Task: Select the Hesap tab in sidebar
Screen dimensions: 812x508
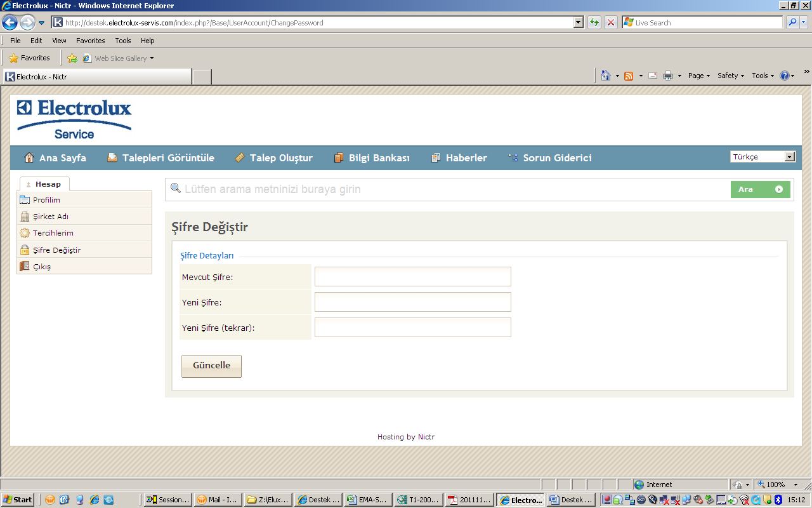Action: [x=44, y=184]
